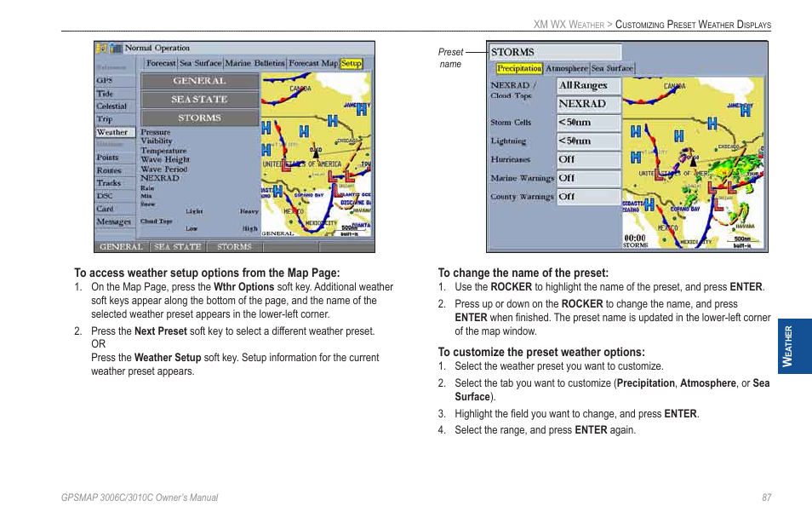
Task: Highlight the STORMS preset name field
Action: 555,52
